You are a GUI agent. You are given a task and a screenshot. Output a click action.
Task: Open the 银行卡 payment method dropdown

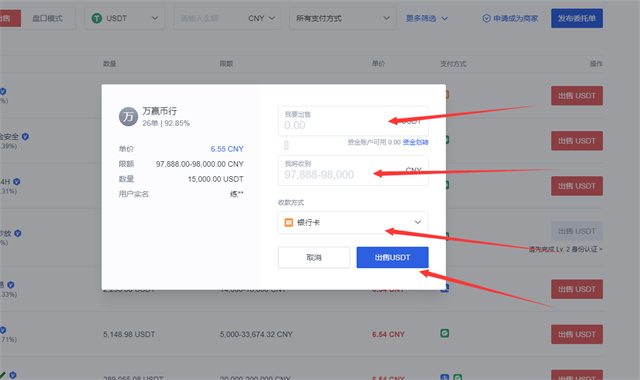[353, 222]
